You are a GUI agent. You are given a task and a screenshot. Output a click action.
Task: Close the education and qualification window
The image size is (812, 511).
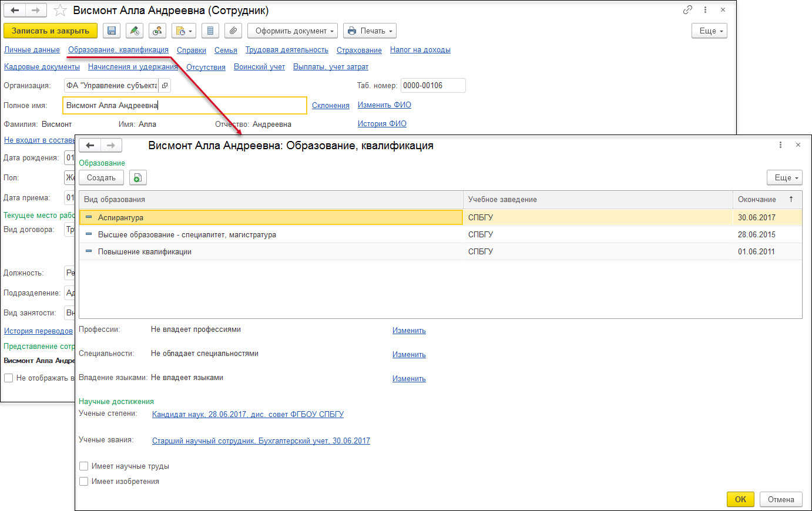[x=798, y=144]
